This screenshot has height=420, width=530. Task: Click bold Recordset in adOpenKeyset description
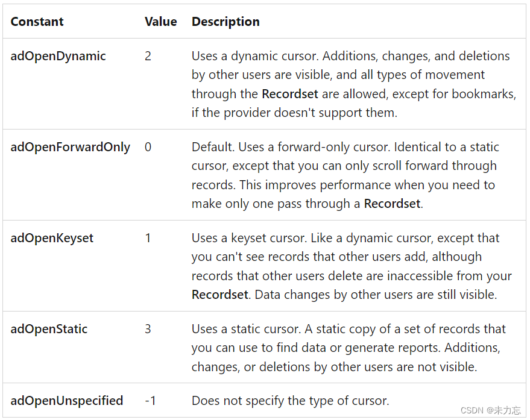219,295
